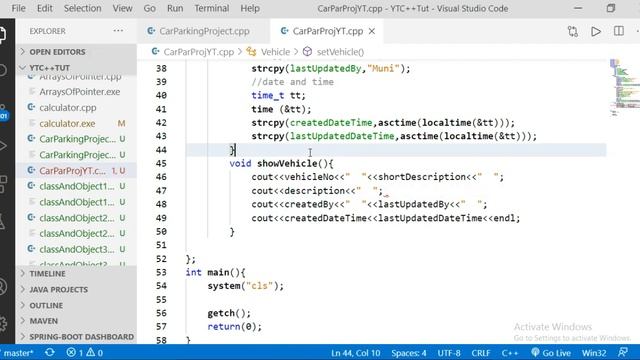The image size is (640, 360).
Task: Start Go Live server
Action: coord(551,353)
